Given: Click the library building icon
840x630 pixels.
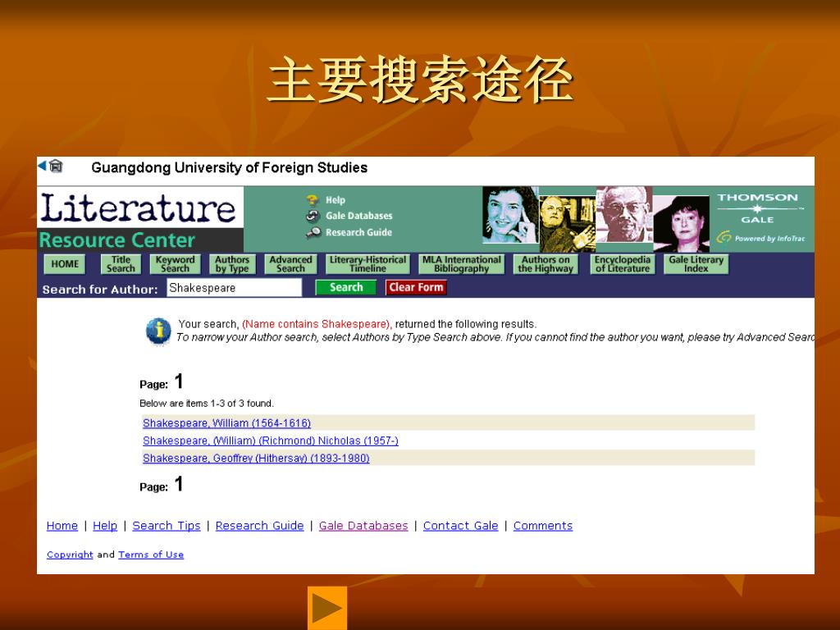Looking at the screenshot, I should point(56,167).
